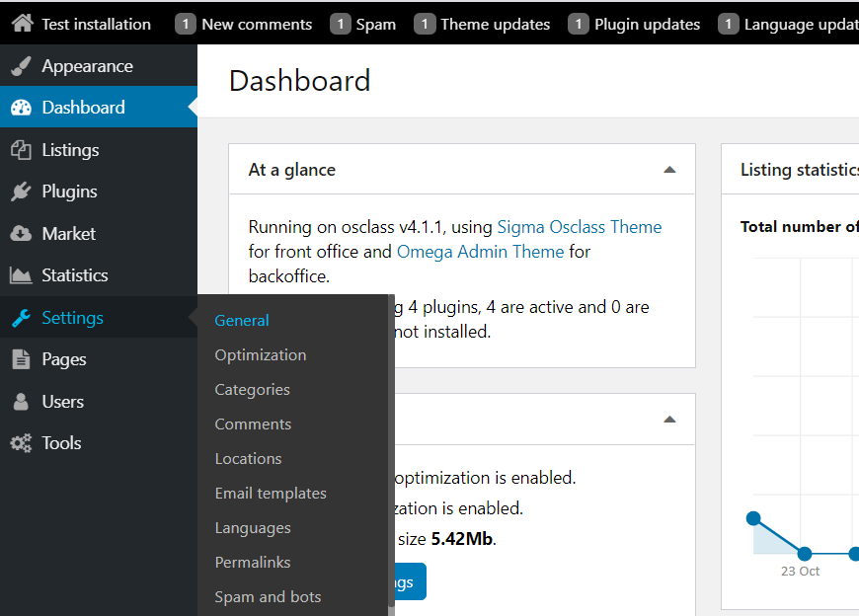The height and width of the screenshot is (616, 859).
Task: Choose Optimization in Settings submenu
Action: coord(261,354)
